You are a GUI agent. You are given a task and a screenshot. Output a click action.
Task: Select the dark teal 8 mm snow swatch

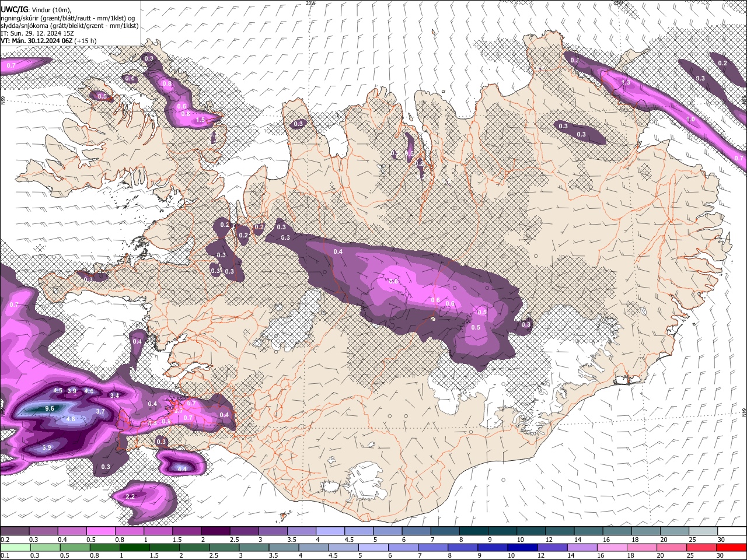tap(474, 531)
